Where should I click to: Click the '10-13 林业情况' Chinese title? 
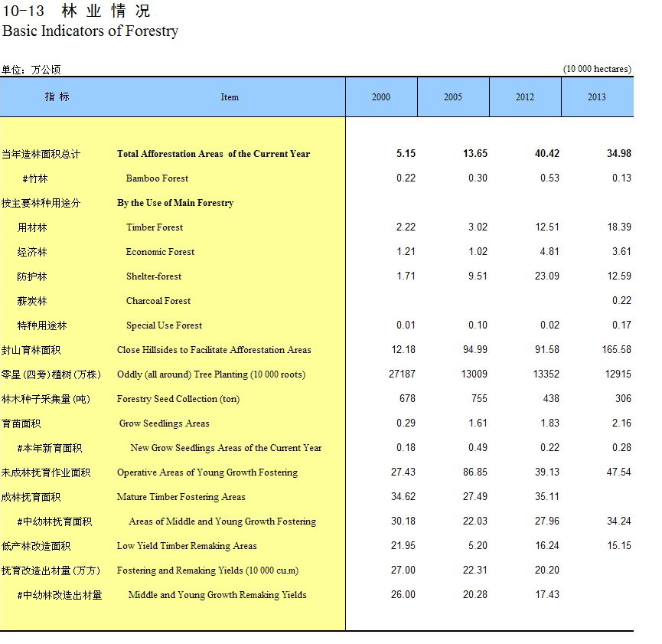click(x=77, y=11)
